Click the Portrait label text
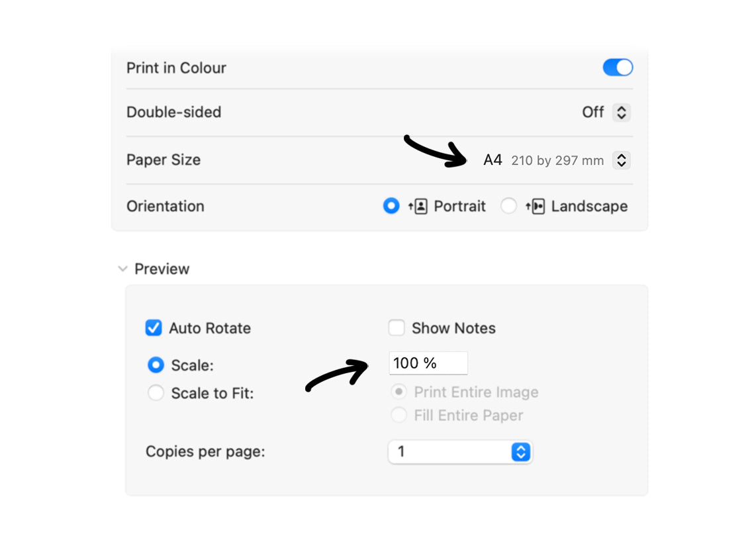Screen dimensions: 756x536 pyautogui.click(x=459, y=206)
